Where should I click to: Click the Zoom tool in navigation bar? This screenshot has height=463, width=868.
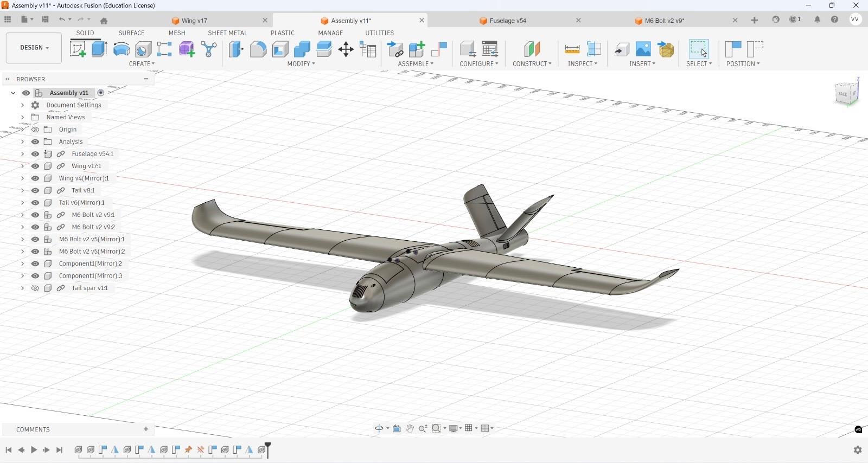(x=423, y=428)
